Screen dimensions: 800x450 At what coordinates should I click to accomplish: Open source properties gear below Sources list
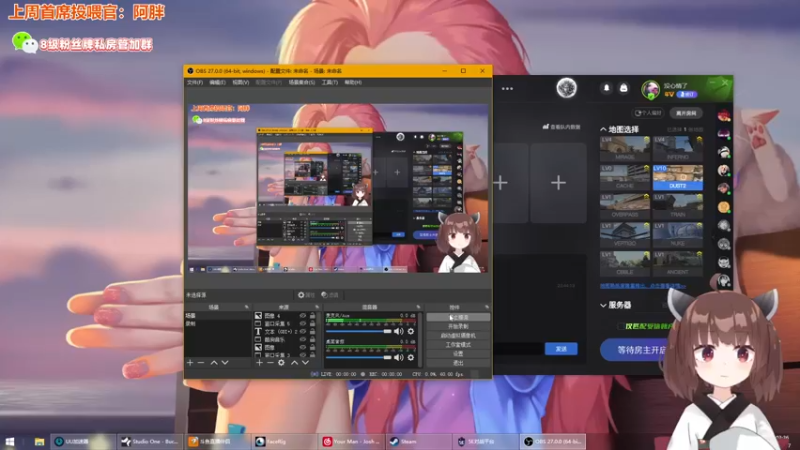tap(281, 362)
